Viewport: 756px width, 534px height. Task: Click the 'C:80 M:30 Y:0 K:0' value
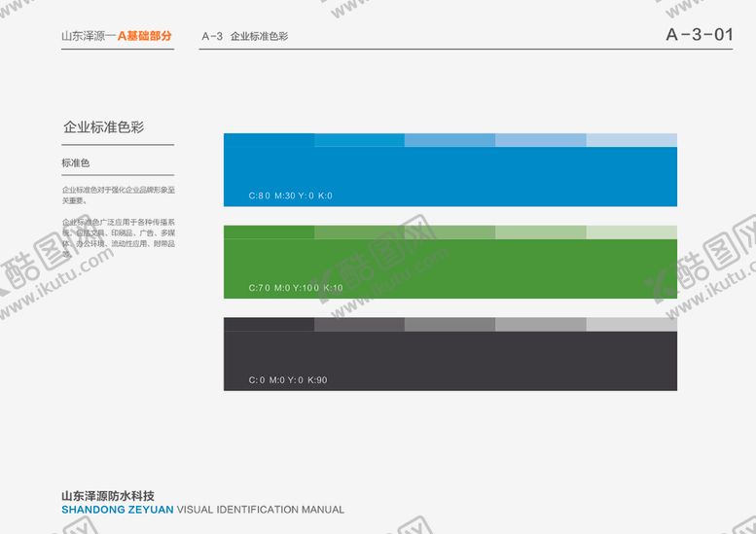(290, 196)
